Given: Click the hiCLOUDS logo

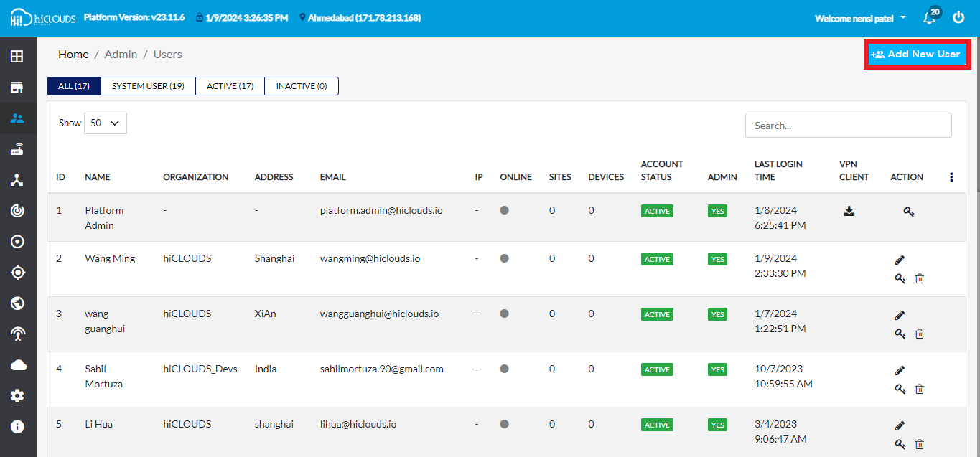Looking at the screenshot, I should (42, 18).
